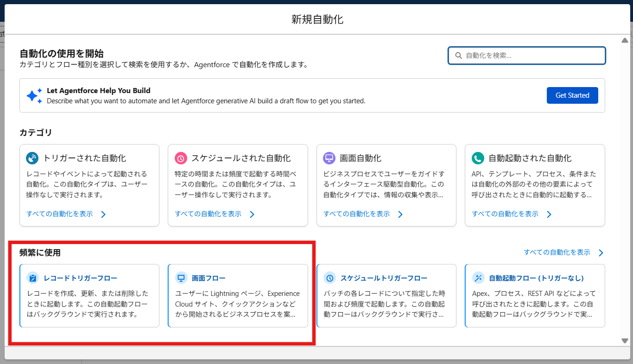Expand すべての自動化を表示 chevron under トリガーされた自動化
The height and width of the screenshot is (364, 633).
102,214
